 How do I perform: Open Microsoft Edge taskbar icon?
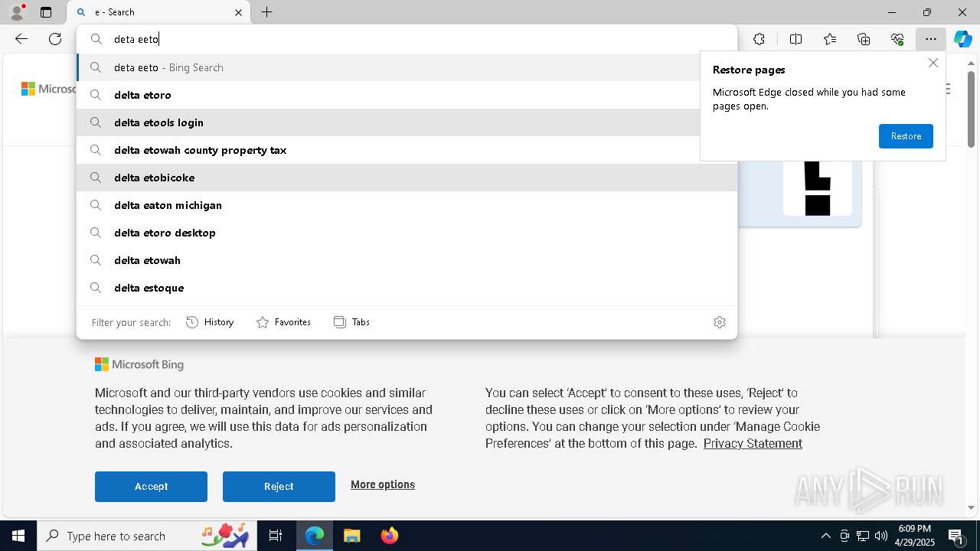[x=315, y=536]
